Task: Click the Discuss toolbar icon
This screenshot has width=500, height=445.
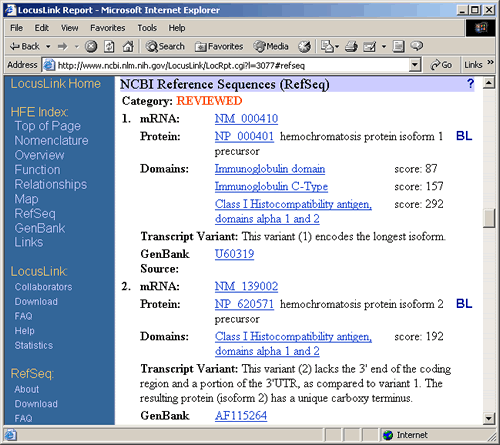Action: [x=398, y=46]
